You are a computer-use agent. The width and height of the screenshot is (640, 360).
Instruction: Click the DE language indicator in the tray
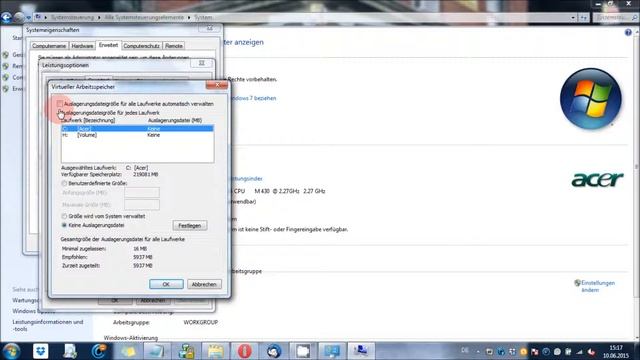point(464,350)
